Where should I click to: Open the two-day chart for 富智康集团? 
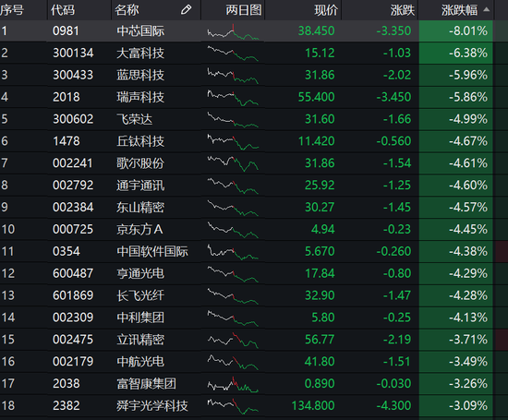pyautogui.click(x=233, y=384)
